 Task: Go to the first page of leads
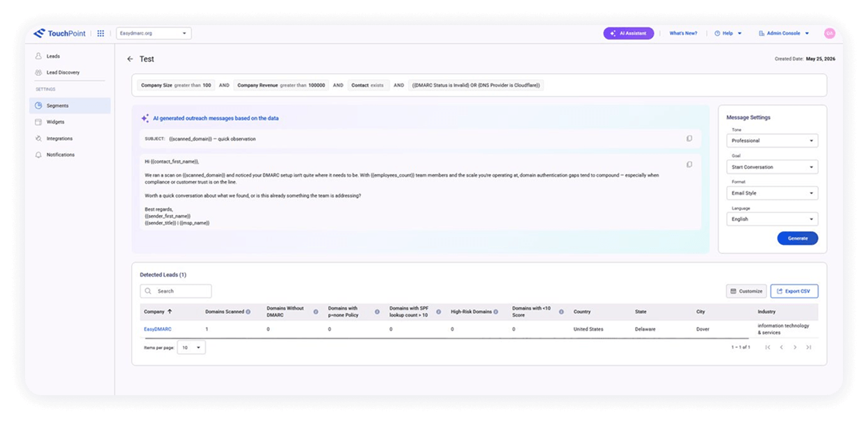pos(768,347)
